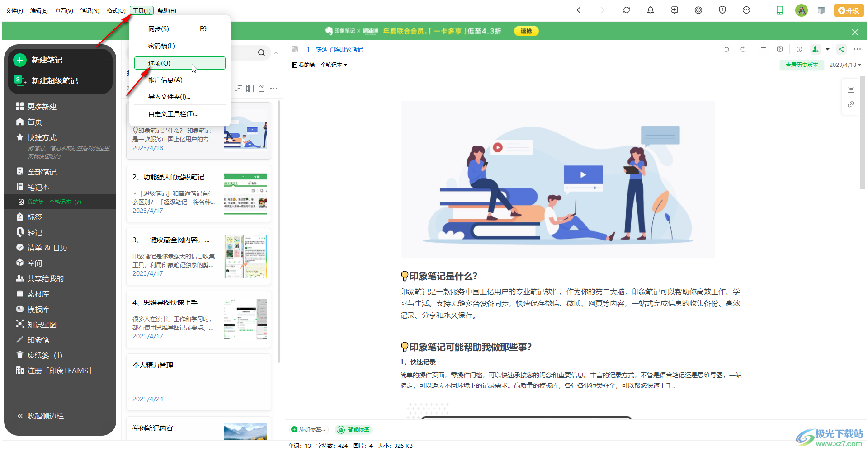This screenshot has width=868, height=451.
Task: Open the 帮助(H) menu
Action: [x=167, y=10]
